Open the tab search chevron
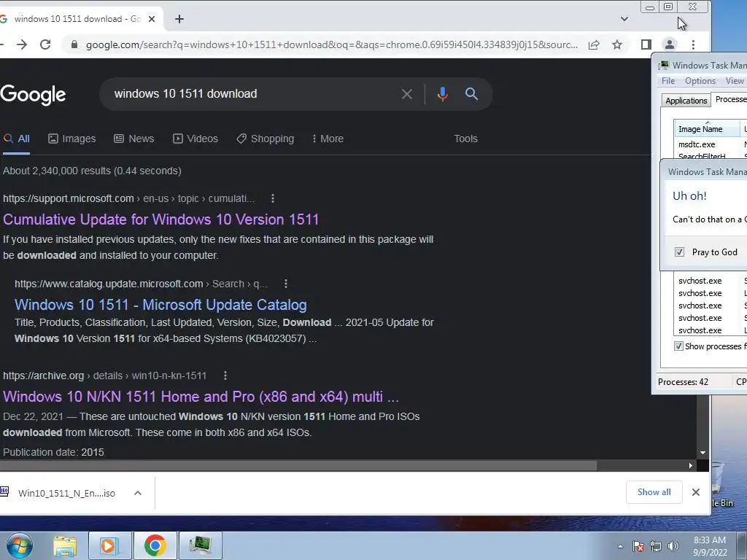The width and height of the screenshot is (747, 560). (624, 19)
